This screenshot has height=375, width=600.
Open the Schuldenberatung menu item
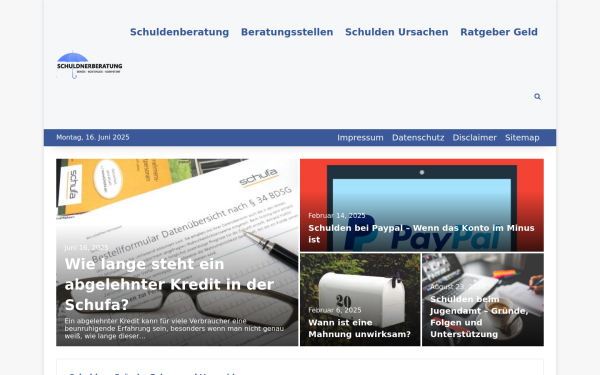tap(179, 32)
